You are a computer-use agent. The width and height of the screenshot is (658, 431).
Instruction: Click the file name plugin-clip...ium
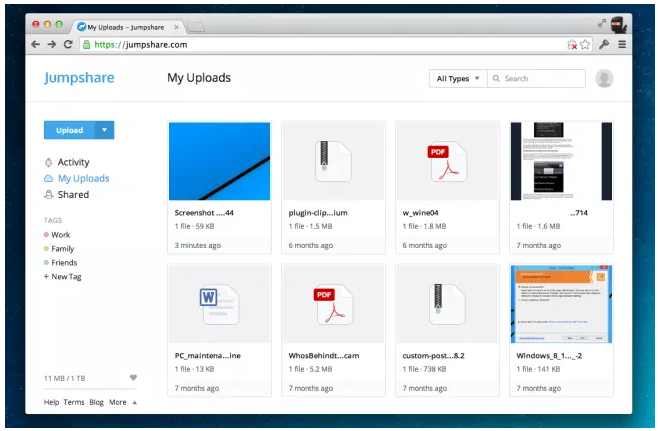(318, 213)
